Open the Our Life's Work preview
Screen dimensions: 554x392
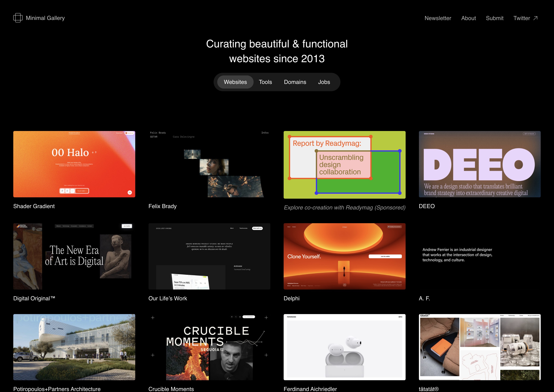209,256
